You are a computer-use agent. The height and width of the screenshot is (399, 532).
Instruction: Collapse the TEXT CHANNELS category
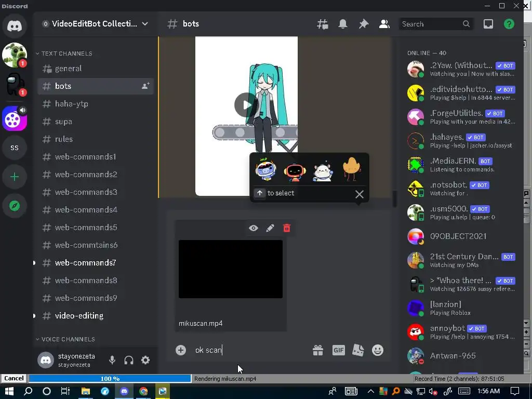click(64, 54)
